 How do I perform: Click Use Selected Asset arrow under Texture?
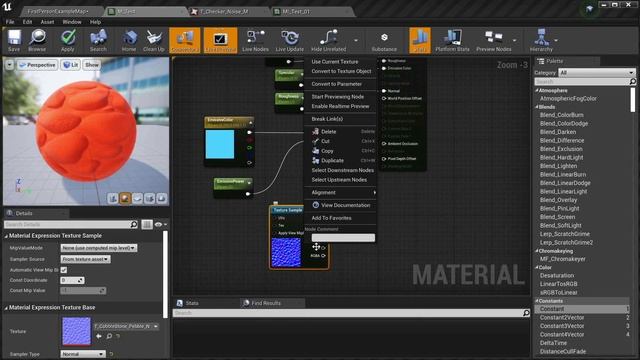99,336
